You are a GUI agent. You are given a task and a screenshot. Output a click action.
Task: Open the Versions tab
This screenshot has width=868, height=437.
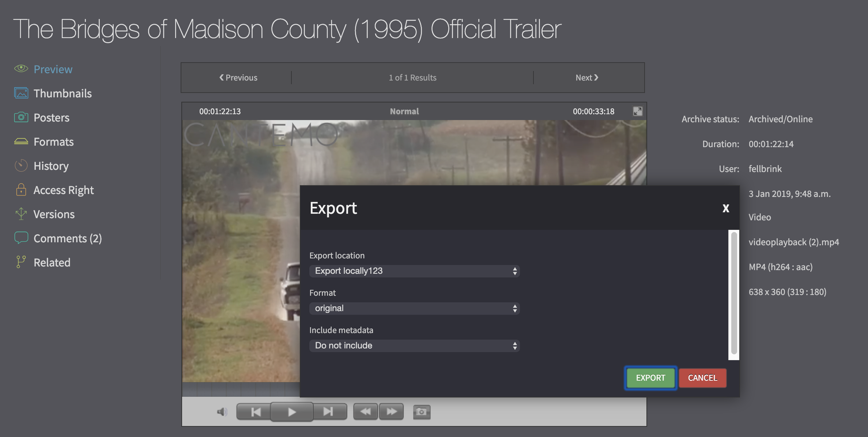54,214
